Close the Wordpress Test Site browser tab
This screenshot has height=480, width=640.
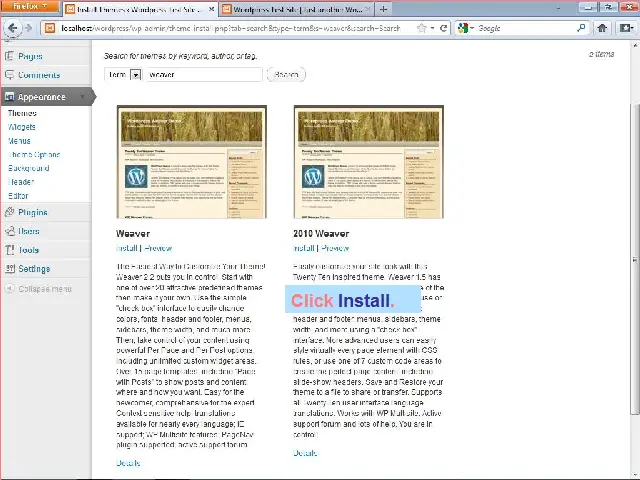368,9
